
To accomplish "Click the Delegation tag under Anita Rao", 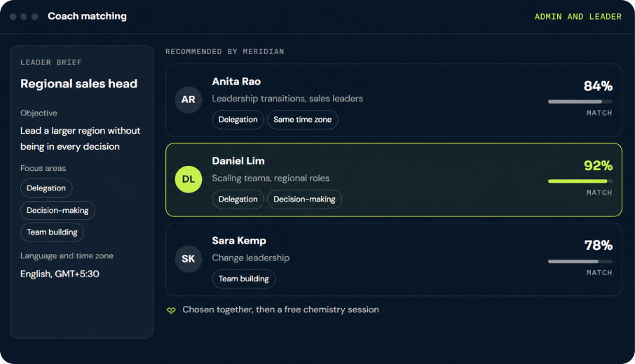I will [x=238, y=120].
